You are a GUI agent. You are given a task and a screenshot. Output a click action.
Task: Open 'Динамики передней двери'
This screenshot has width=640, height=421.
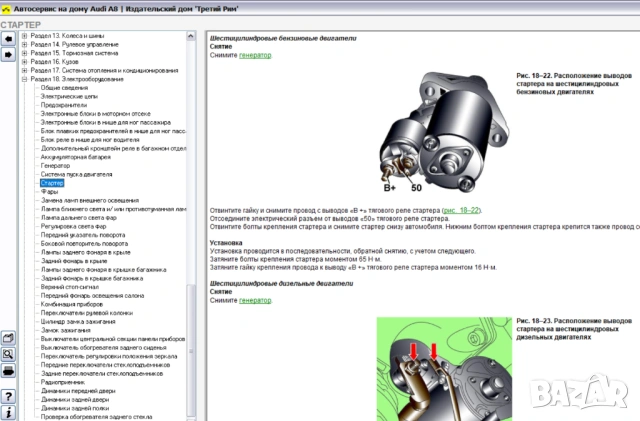click(x=78, y=391)
